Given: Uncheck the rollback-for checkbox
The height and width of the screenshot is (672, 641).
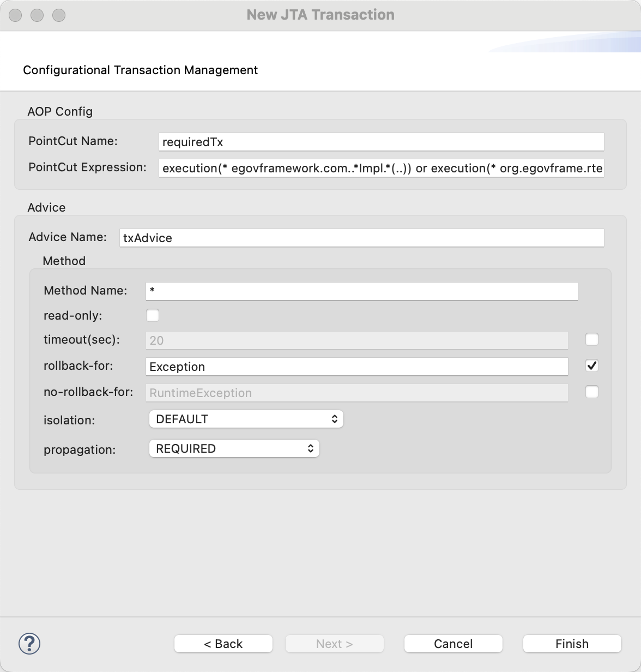Looking at the screenshot, I should tap(591, 365).
